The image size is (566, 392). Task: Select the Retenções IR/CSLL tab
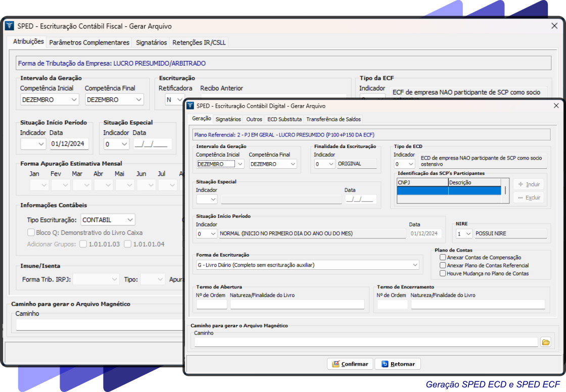click(x=199, y=43)
